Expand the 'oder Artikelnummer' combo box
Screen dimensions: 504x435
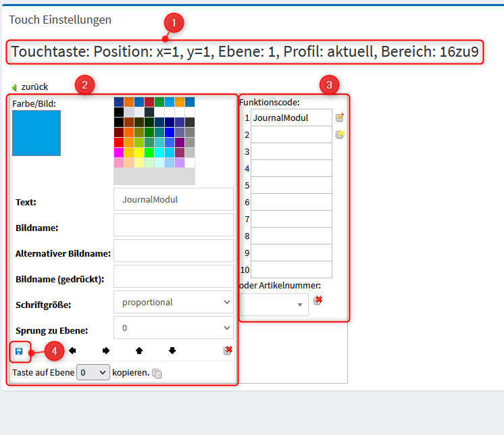[274, 305]
